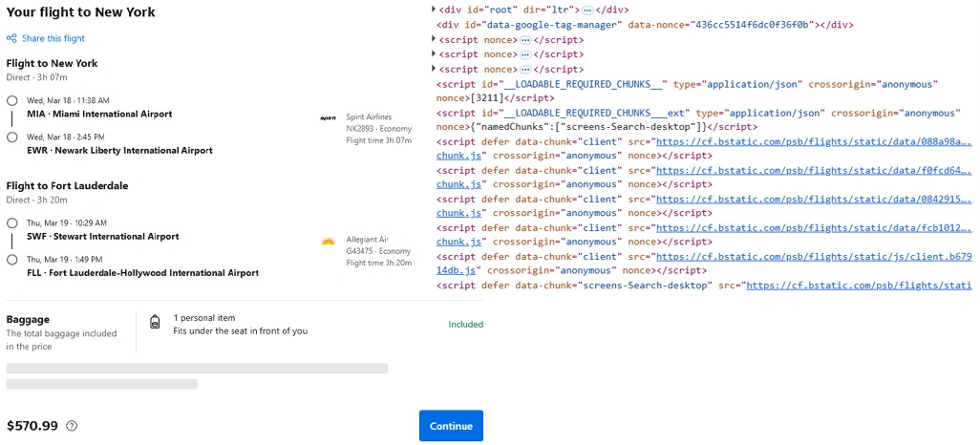Click the Flight time 3h 20m text
The image size is (980, 445).
(379, 264)
